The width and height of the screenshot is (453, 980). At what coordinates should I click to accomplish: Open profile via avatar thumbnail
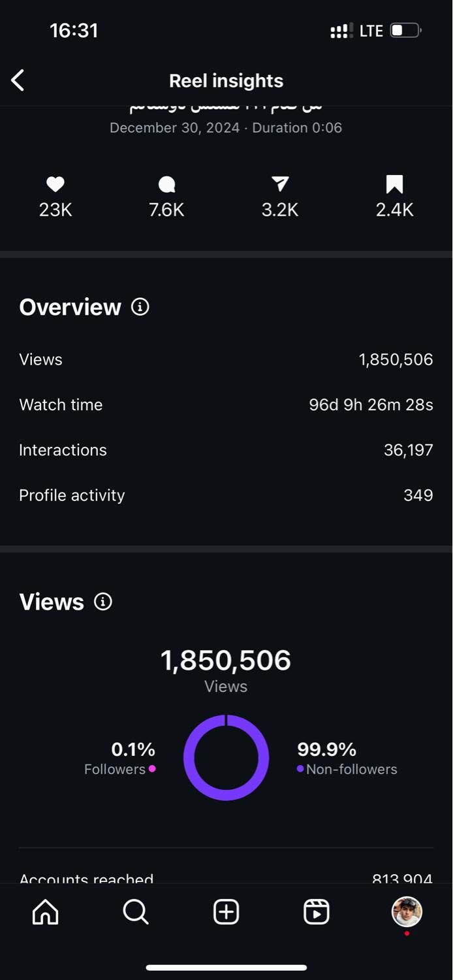tap(407, 911)
